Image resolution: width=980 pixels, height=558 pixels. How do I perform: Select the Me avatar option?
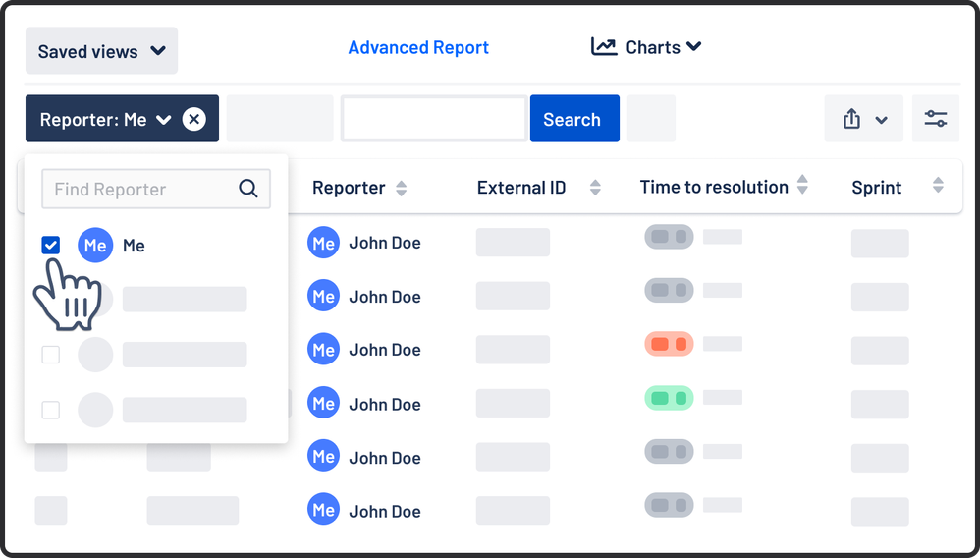pyautogui.click(x=95, y=246)
